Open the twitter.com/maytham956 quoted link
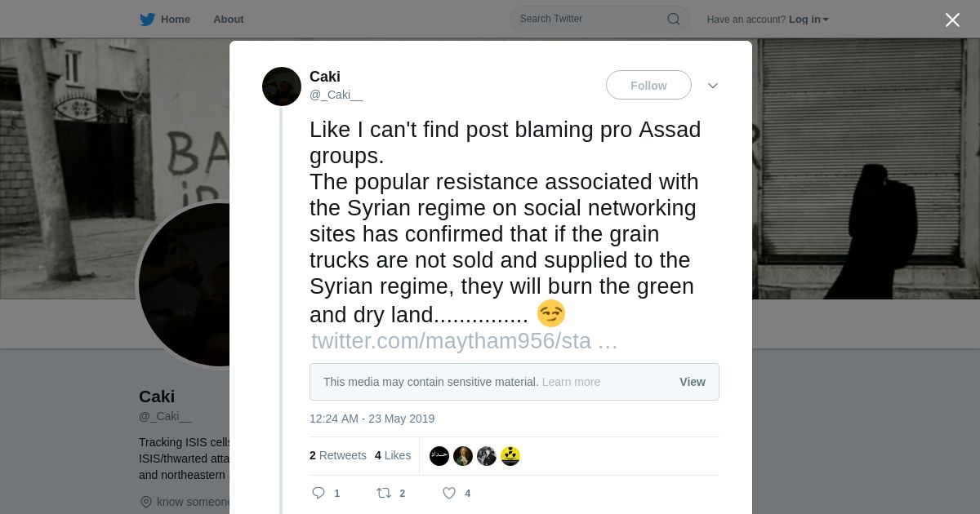Screen dimensions: 980x514 [464, 341]
